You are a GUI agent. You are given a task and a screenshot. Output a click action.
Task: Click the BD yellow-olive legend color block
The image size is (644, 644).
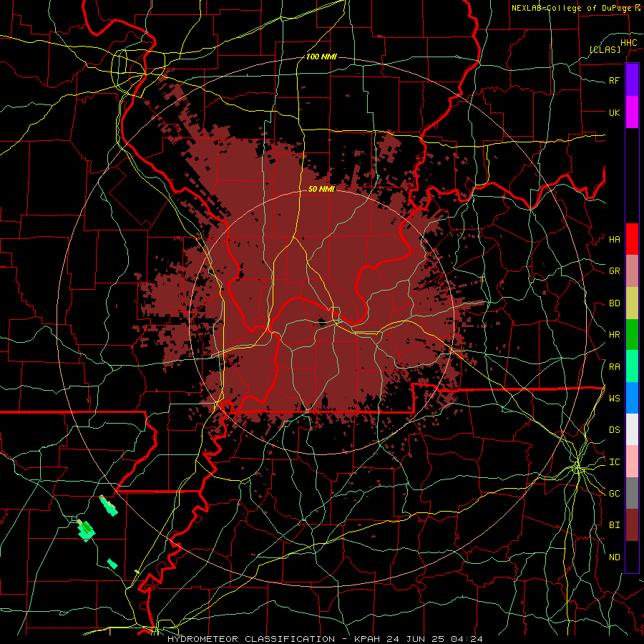click(632, 303)
